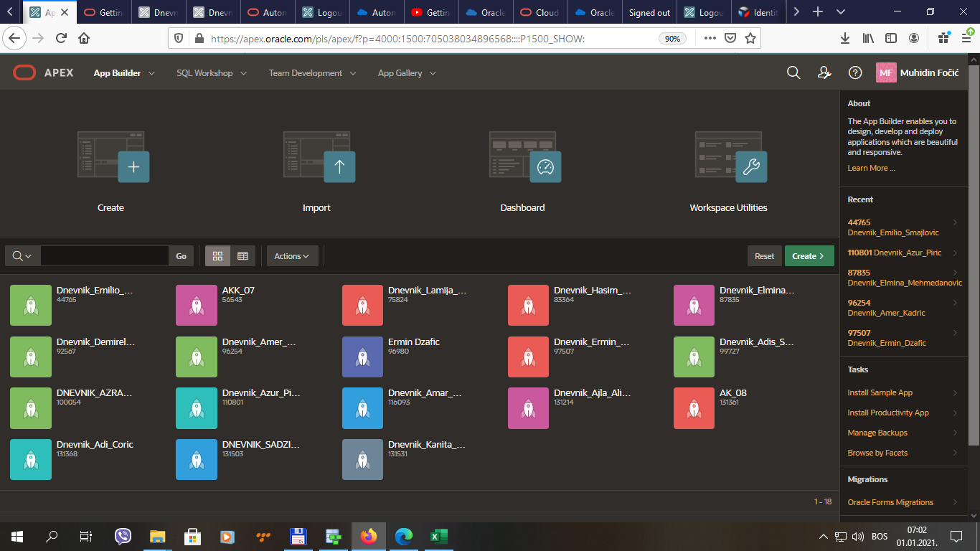
Task: Click the Reset button
Action: (x=764, y=256)
